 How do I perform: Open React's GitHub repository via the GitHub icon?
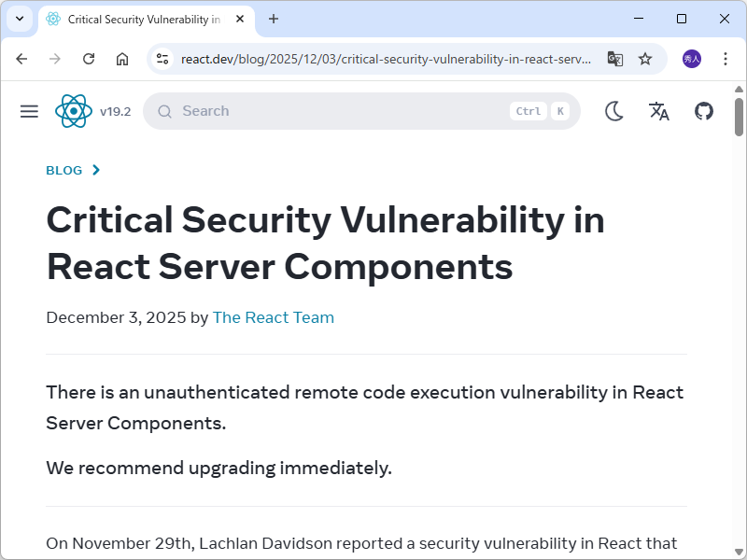point(703,110)
